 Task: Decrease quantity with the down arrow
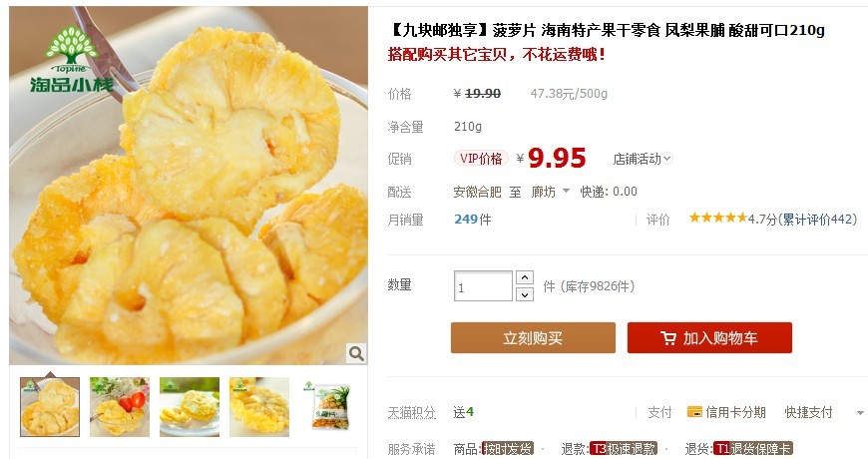524,294
